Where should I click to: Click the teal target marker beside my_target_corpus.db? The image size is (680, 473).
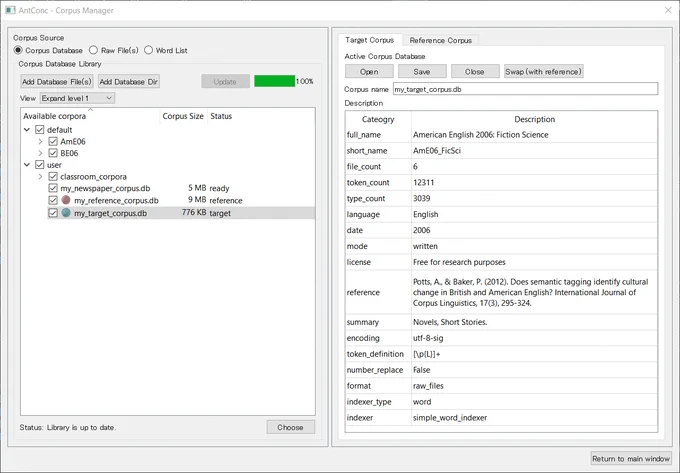(x=66, y=212)
